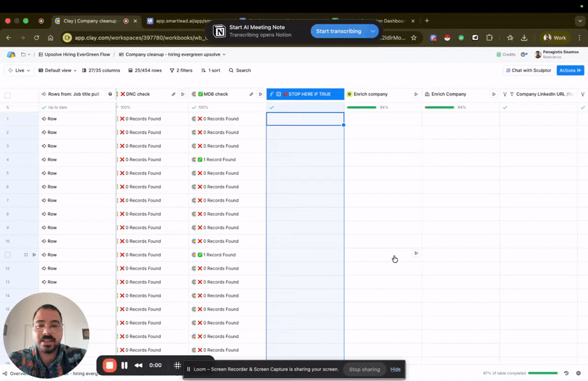The height and width of the screenshot is (381, 588).
Task: Run the DNC check column play icon
Action: 183,94
